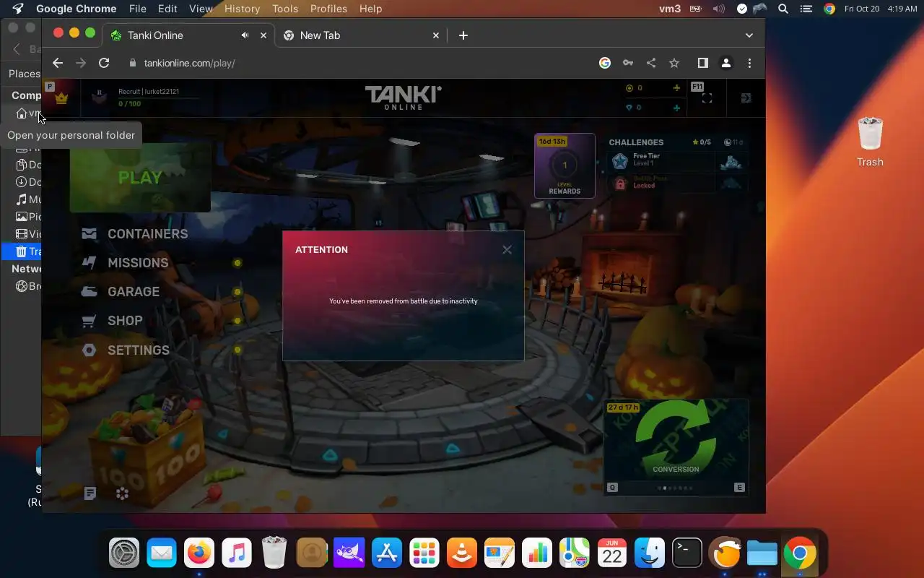Click the E next-banner key

tap(739, 488)
